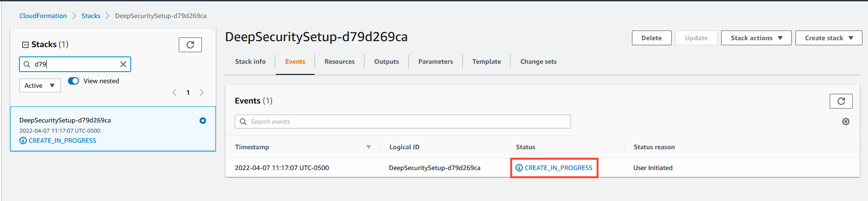The image size is (868, 201).
Task: Click the Timestamp column header
Action: click(252, 147)
